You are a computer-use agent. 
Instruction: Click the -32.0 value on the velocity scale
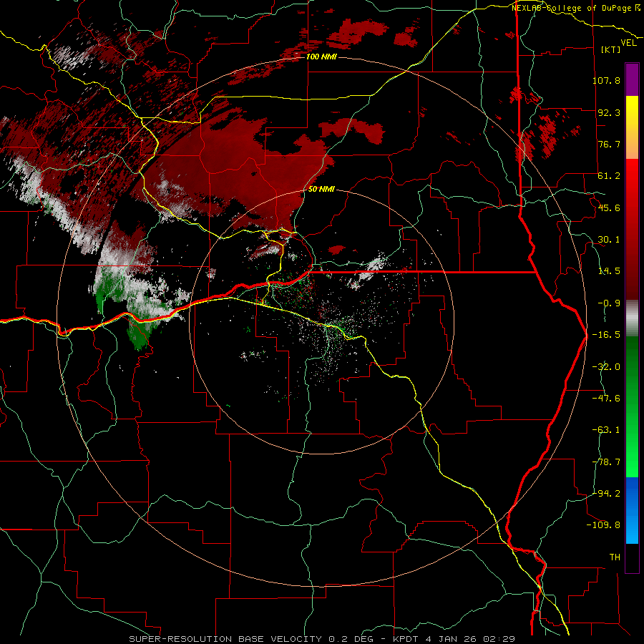coord(606,366)
